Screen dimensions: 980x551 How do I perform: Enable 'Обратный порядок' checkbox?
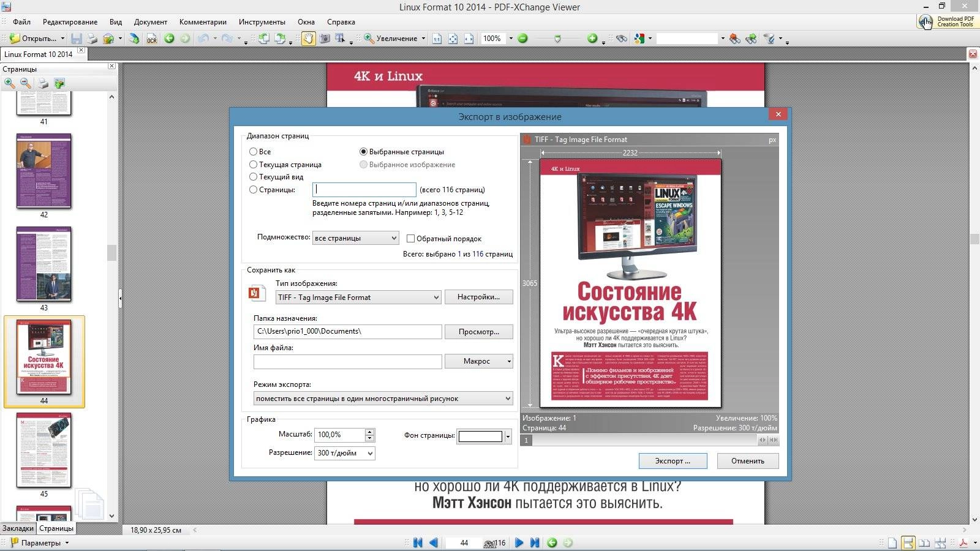coord(410,238)
